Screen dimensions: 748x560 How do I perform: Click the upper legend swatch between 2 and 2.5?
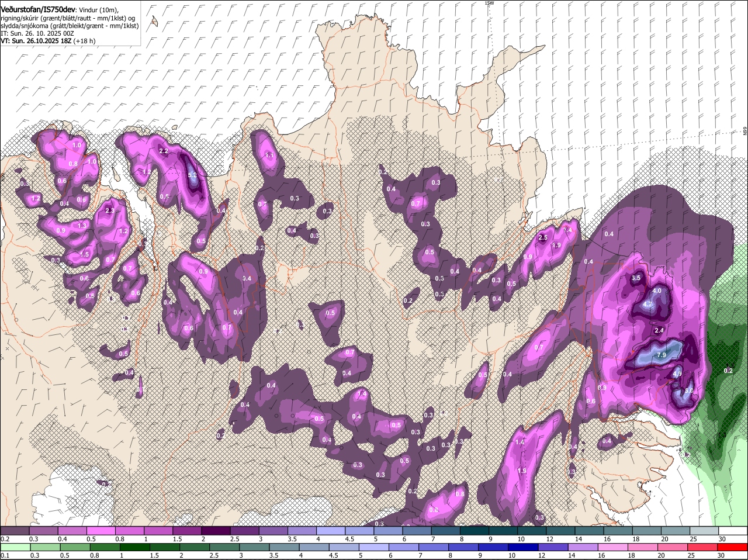click(x=216, y=530)
